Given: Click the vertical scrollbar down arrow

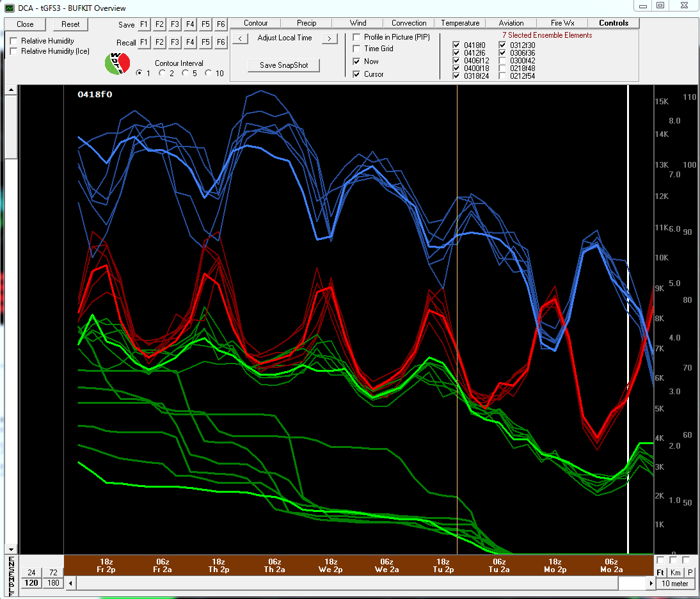Looking at the screenshot, I should coord(11,550).
